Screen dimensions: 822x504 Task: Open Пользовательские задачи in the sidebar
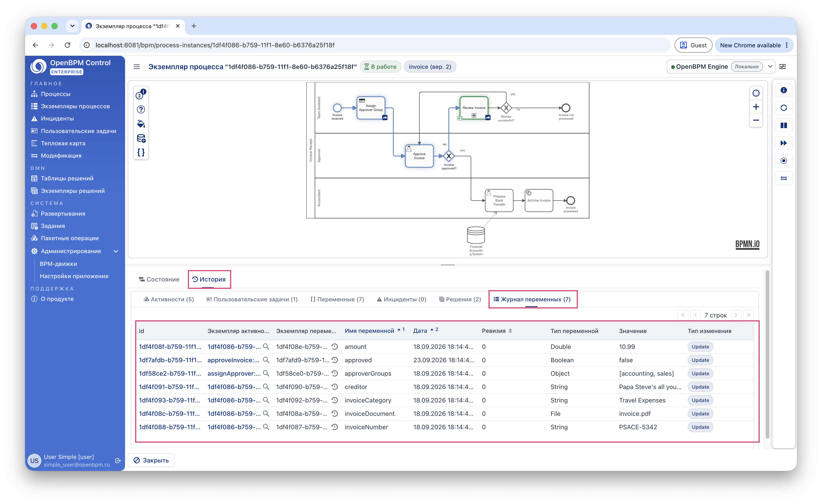(78, 131)
